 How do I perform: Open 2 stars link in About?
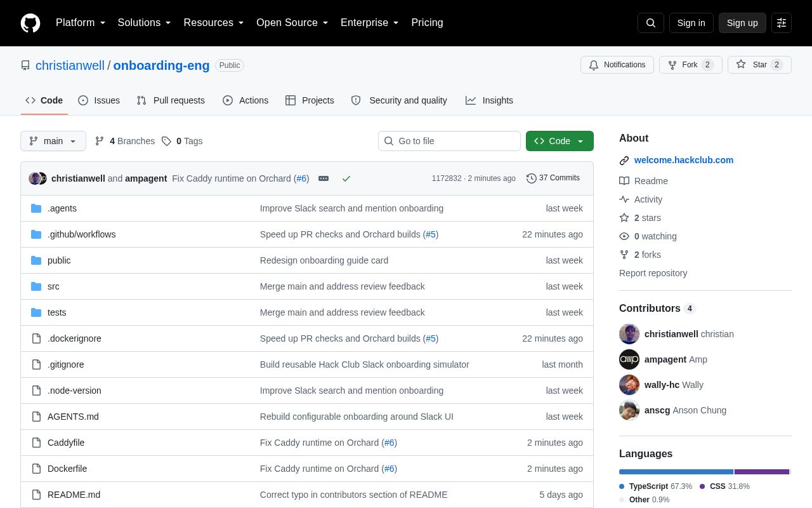[x=640, y=218]
